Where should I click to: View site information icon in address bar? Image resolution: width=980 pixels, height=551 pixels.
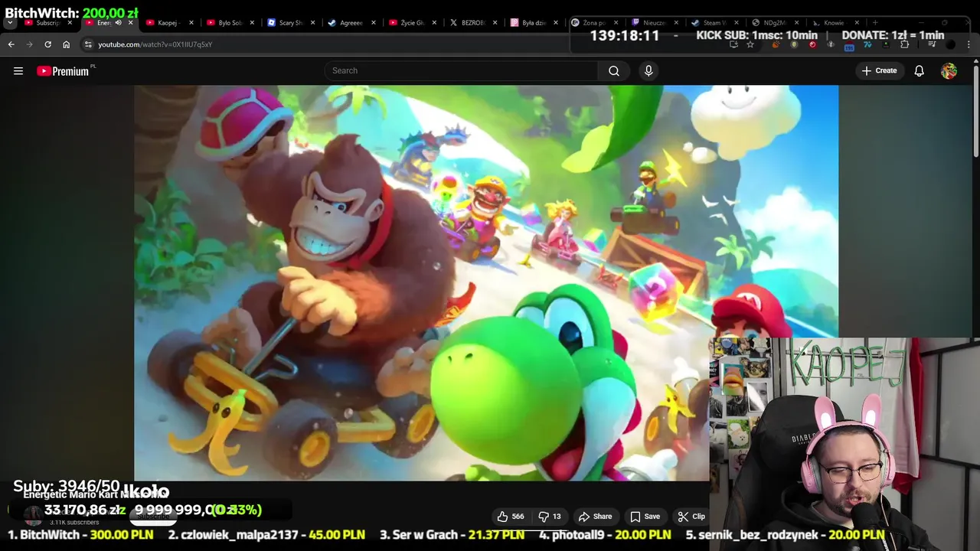pyautogui.click(x=88, y=44)
